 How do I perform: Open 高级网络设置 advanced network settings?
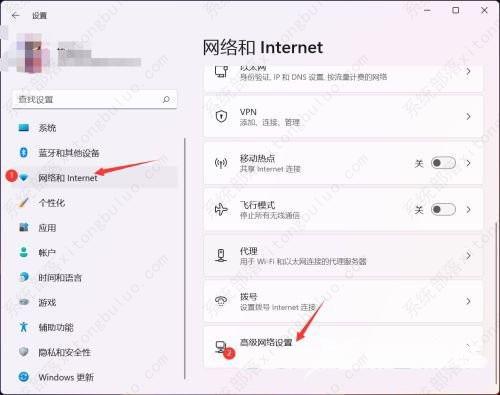pos(343,347)
